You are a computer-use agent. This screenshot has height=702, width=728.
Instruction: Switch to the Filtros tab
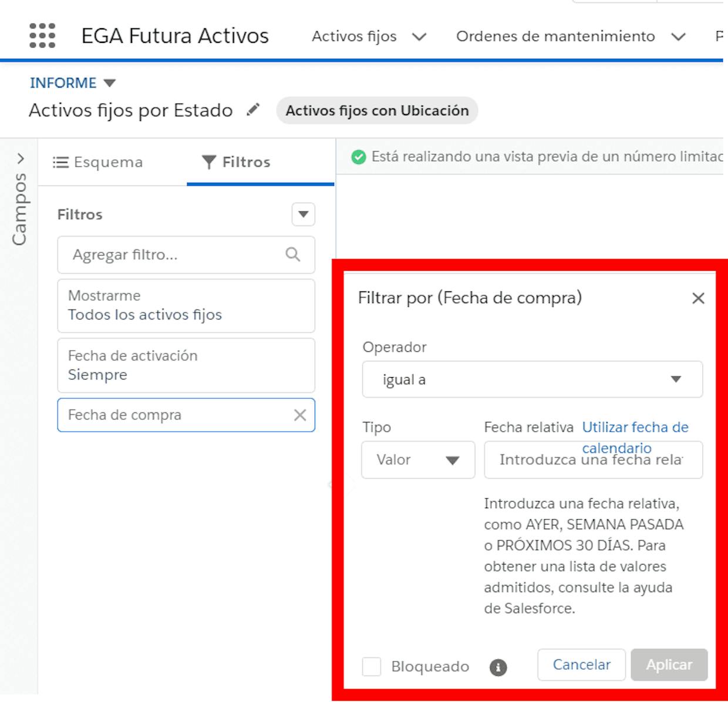[x=236, y=162]
